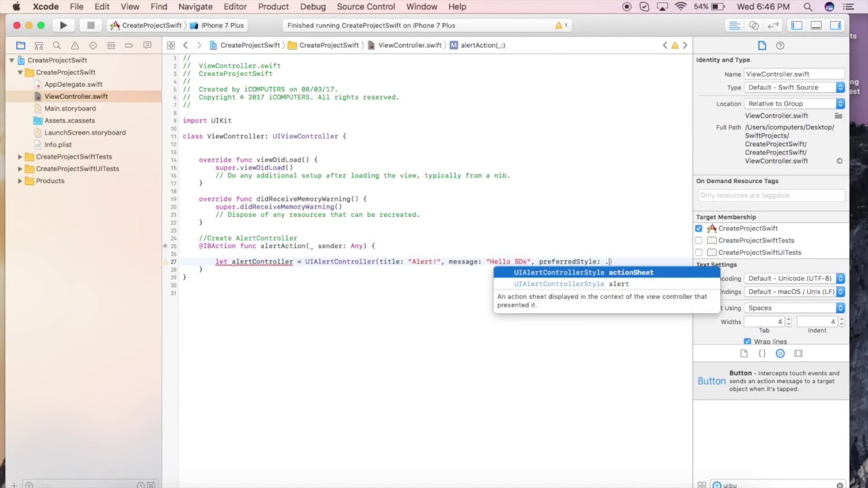Open Location Relative to Group dropdown

click(794, 104)
